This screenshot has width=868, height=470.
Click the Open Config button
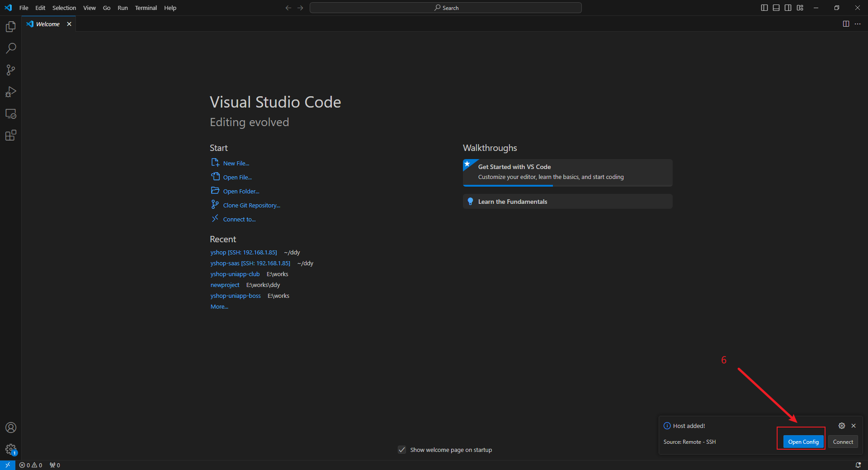point(803,442)
